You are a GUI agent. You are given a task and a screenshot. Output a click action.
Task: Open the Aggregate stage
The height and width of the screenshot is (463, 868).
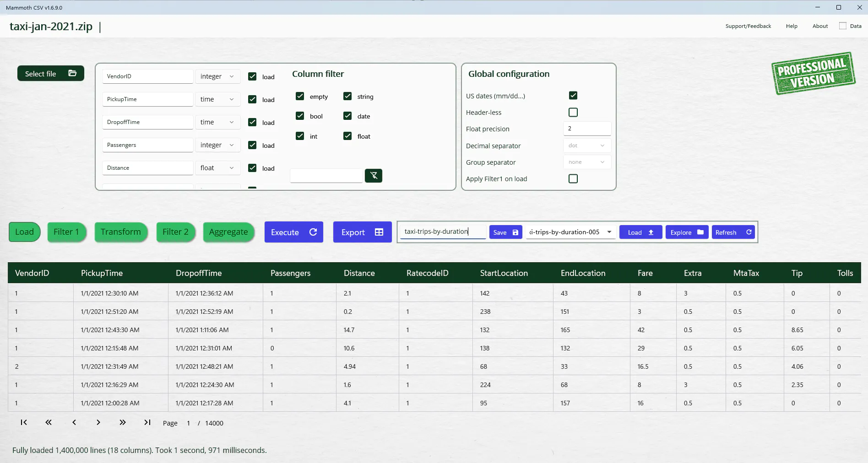click(x=228, y=232)
